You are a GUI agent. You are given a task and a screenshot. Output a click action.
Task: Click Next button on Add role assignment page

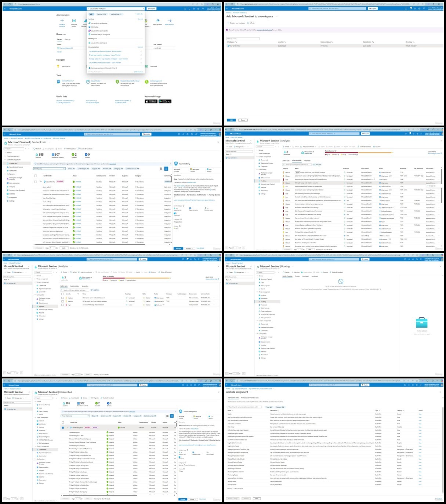257,498
